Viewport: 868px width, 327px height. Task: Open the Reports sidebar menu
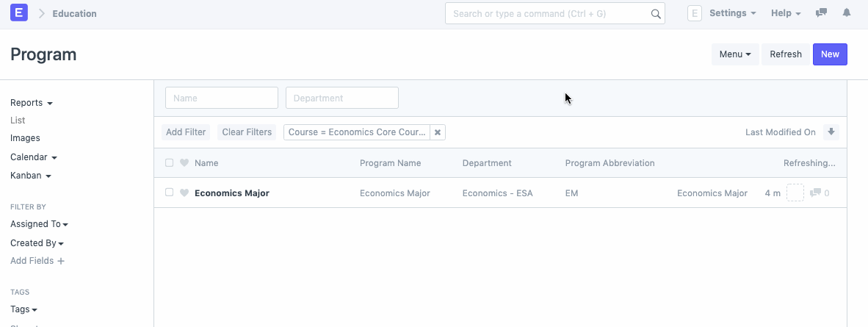click(x=32, y=103)
